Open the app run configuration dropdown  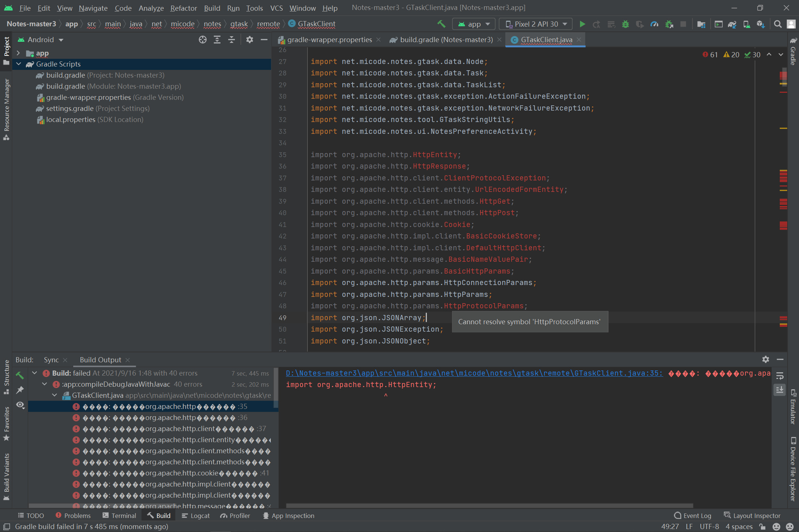click(x=474, y=24)
